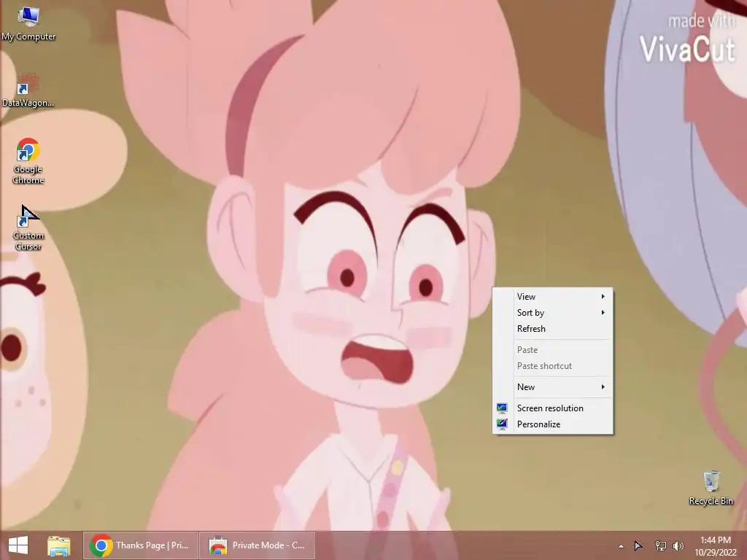Switch to Private Mode taskbar window
The height and width of the screenshot is (560, 747).
pyautogui.click(x=258, y=545)
